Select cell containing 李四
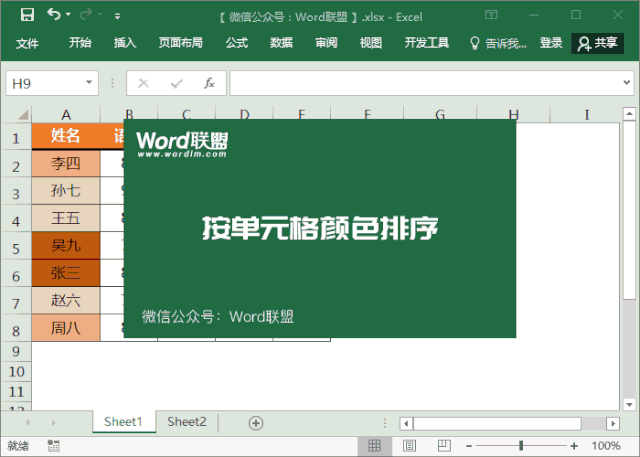The height and width of the screenshot is (457, 640). pos(66,164)
